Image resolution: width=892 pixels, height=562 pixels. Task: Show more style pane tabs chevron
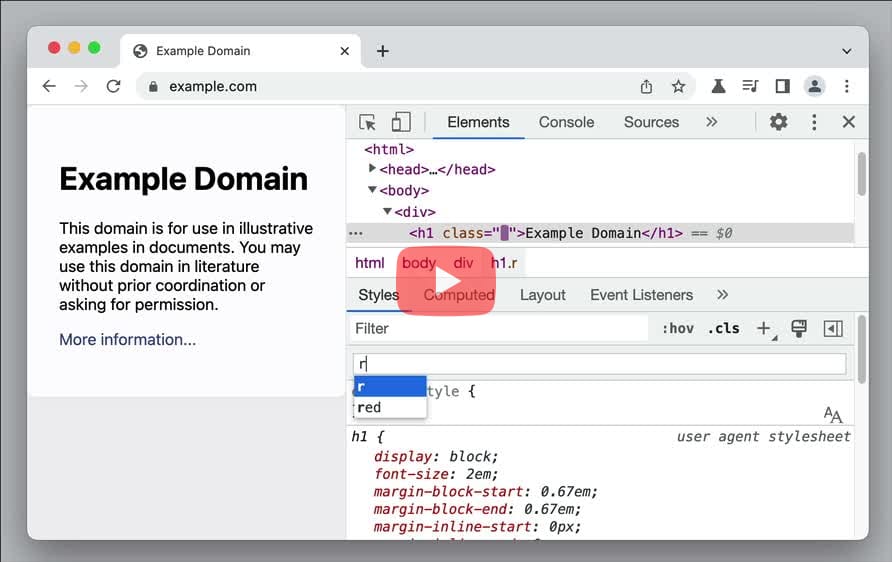tap(722, 295)
